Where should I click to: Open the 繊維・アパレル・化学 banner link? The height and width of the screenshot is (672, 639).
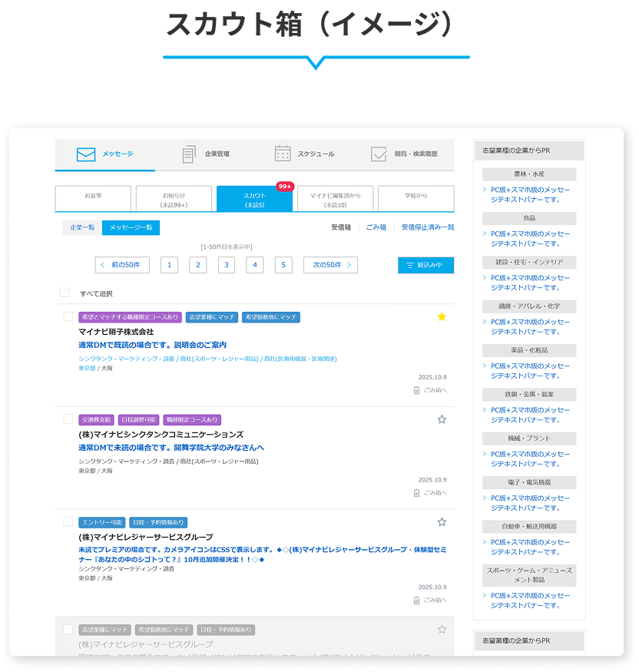530,327
